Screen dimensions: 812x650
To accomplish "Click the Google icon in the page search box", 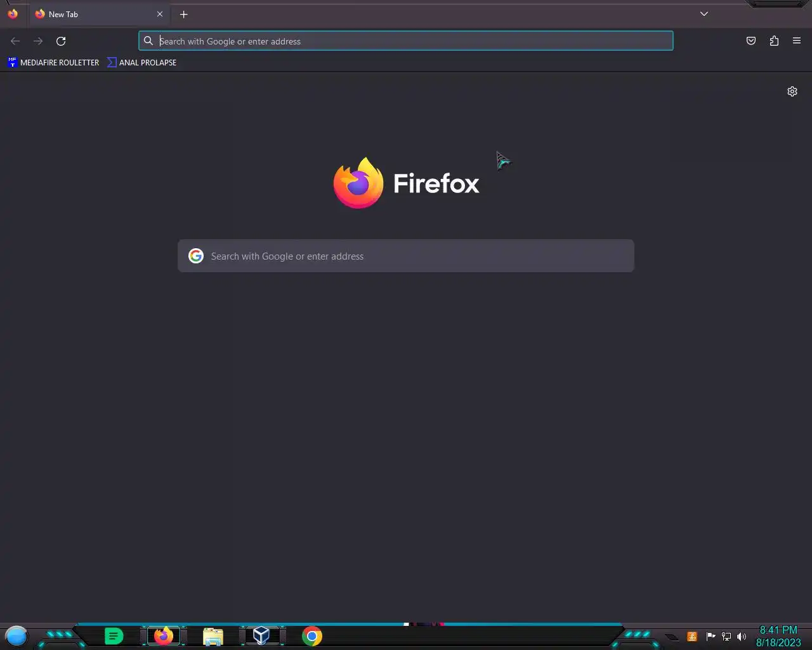I will pos(196,256).
